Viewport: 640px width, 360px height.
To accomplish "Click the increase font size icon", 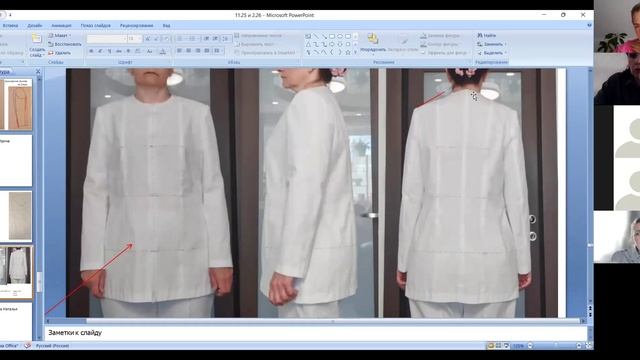I will (148, 39).
